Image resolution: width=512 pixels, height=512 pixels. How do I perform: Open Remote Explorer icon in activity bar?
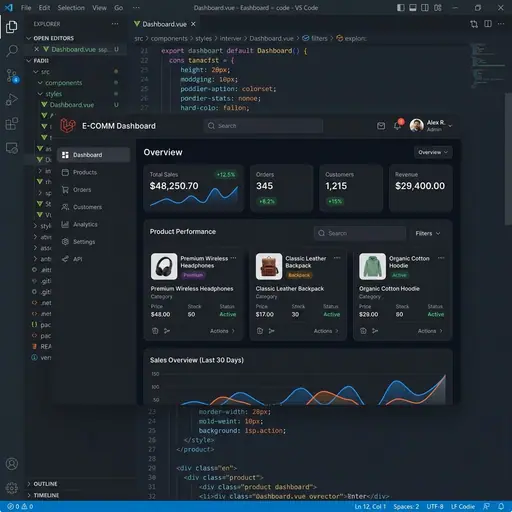[x=12, y=148]
